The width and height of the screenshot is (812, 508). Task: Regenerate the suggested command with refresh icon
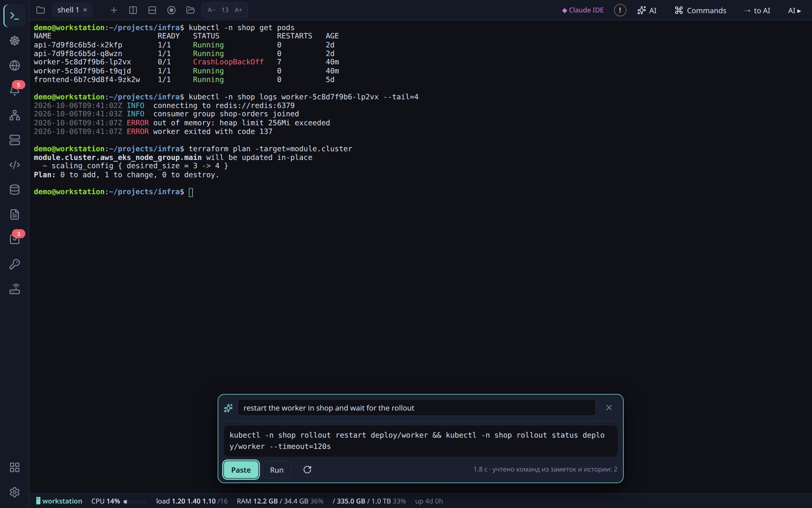pos(307,470)
